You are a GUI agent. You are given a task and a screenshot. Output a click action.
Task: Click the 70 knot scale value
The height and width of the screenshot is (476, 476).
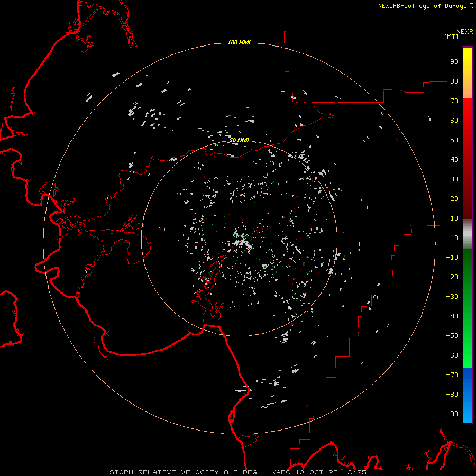pyautogui.click(x=454, y=101)
